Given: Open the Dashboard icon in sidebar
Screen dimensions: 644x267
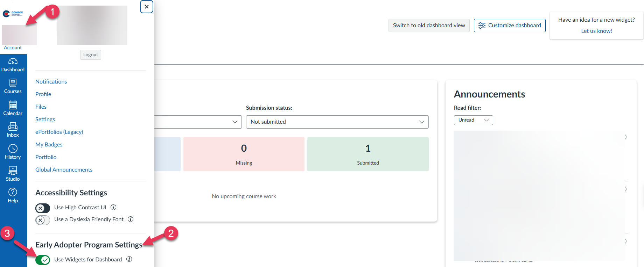Looking at the screenshot, I should [x=13, y=65].
